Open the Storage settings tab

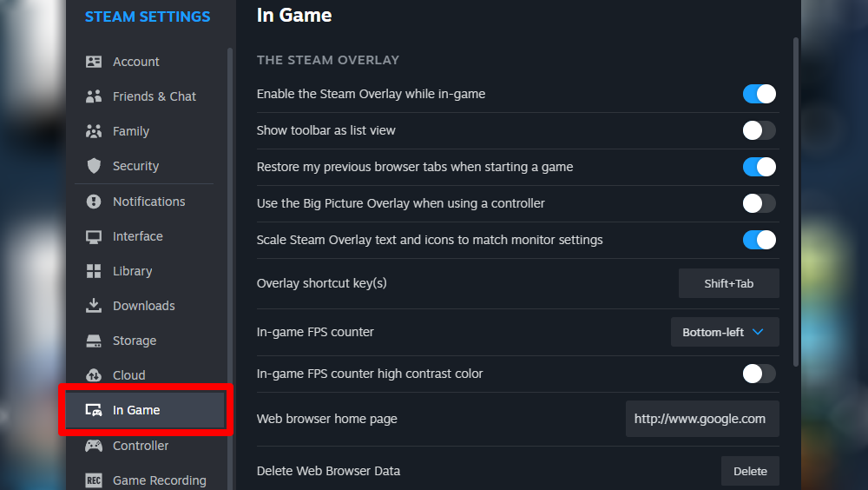pyautogui.click(x=135, y=341)
